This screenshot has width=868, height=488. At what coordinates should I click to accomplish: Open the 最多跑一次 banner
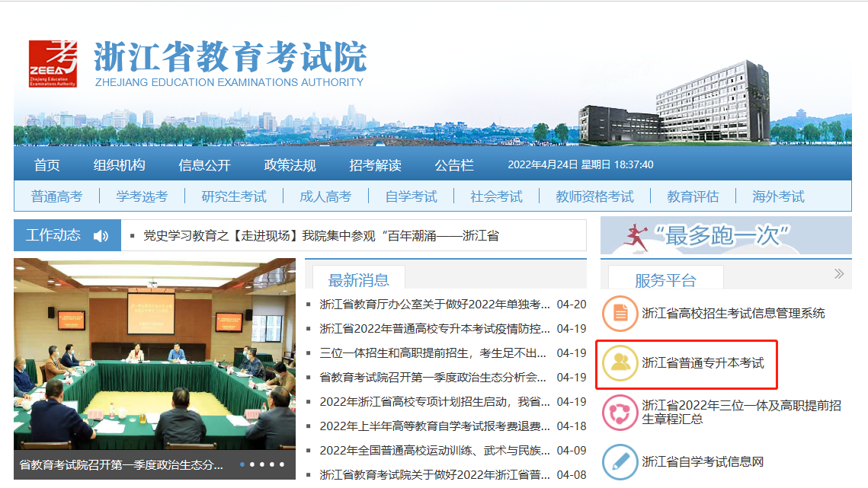coord(725,235)
